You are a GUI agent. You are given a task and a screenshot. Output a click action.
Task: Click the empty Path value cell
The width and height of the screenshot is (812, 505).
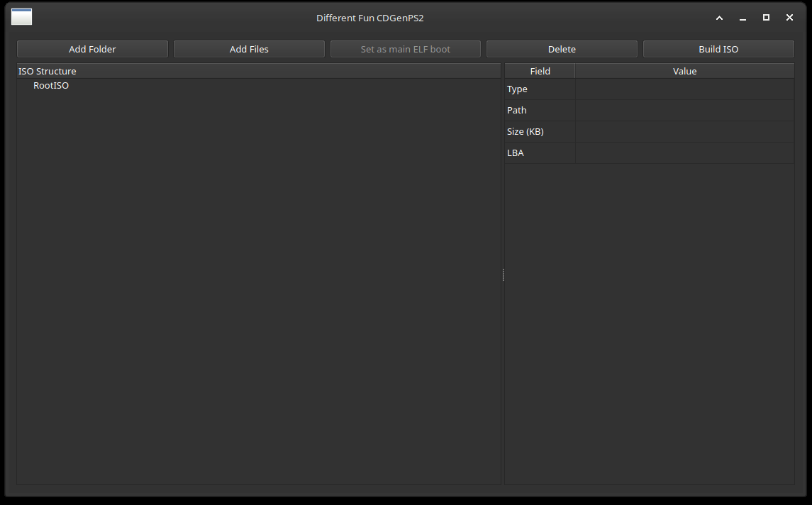pyautogui.click(x=684, y=111)
